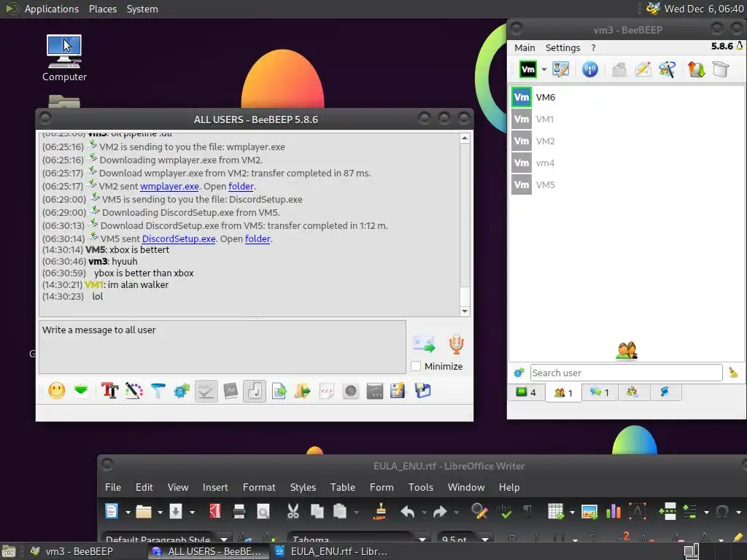The height and width of the screenshot is (560, 747).
Task: Open the File menu in Writer
Action: click(113, 487)
